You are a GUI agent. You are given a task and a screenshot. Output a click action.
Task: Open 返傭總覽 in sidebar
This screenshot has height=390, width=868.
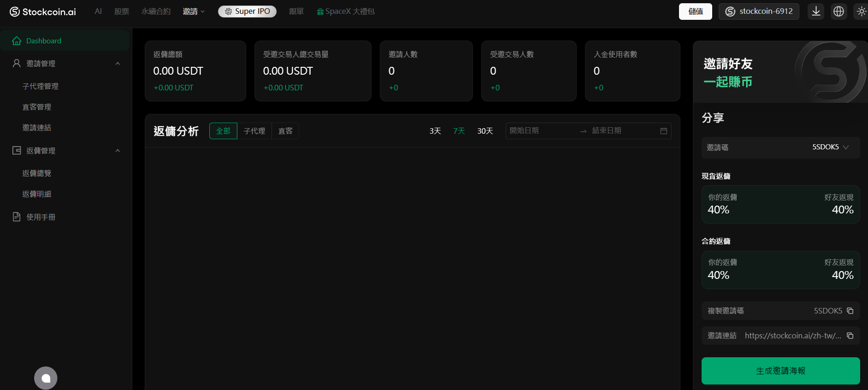37,173
